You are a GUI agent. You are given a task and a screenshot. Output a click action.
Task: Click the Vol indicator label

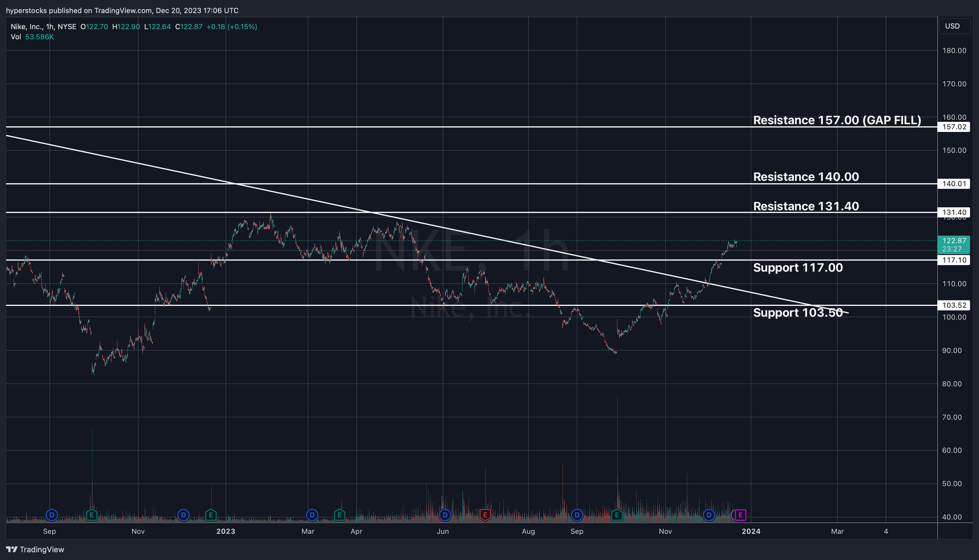[16, 37]
